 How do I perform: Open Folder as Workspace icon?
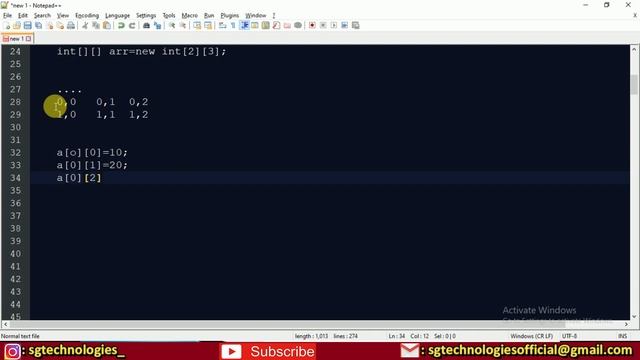(x=287, y=25)
